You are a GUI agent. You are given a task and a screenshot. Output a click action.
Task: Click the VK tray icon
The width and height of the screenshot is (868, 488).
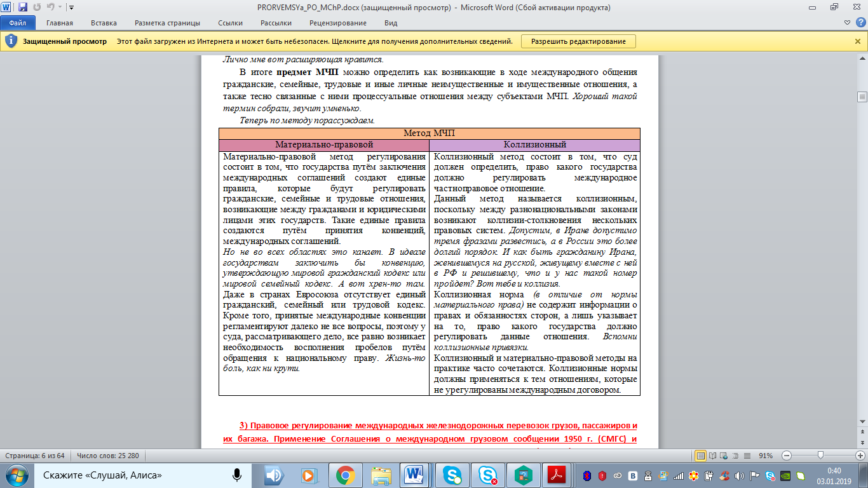[x=634, y=475]
